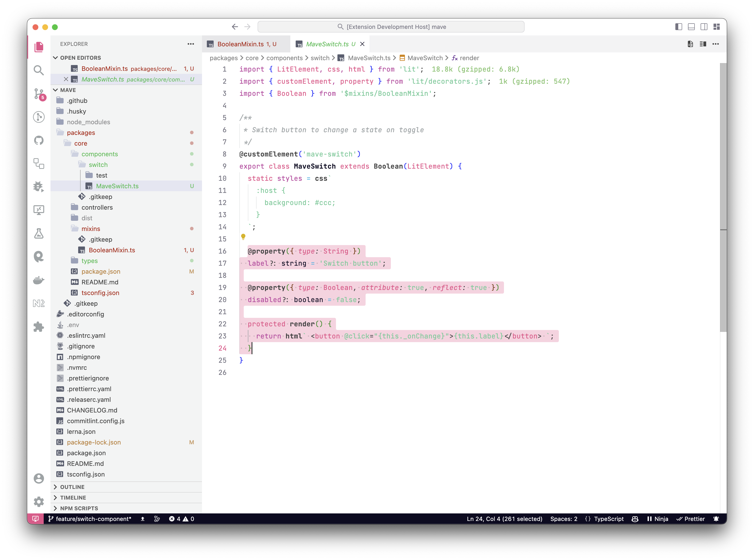Open the Docker whale icon

click(39, 280)
